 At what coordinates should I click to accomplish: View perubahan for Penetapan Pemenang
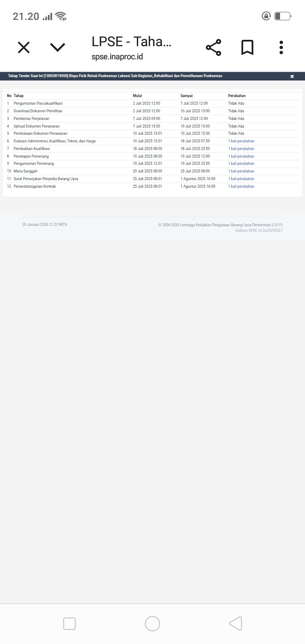click(x=241, y=156)
